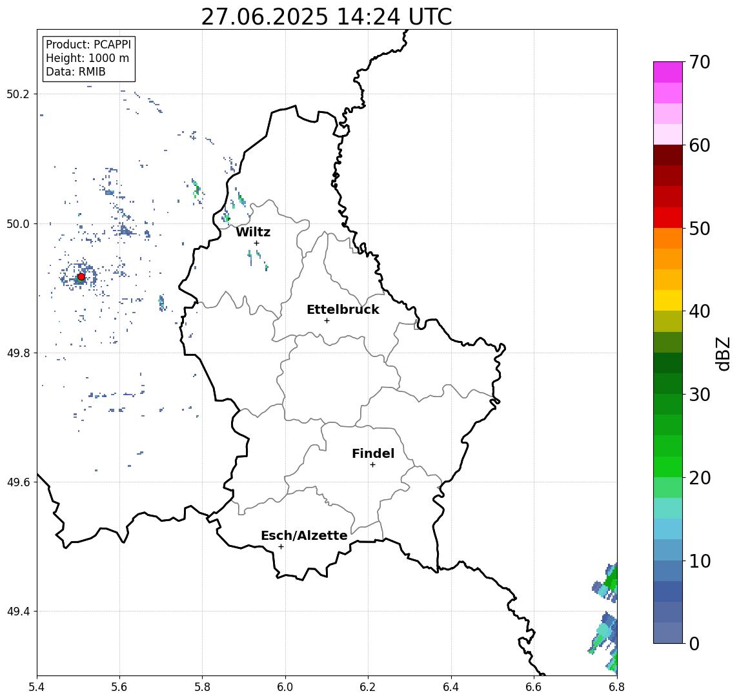
Task: Click the plus marker below Findel
Action: tap(372, 465)
